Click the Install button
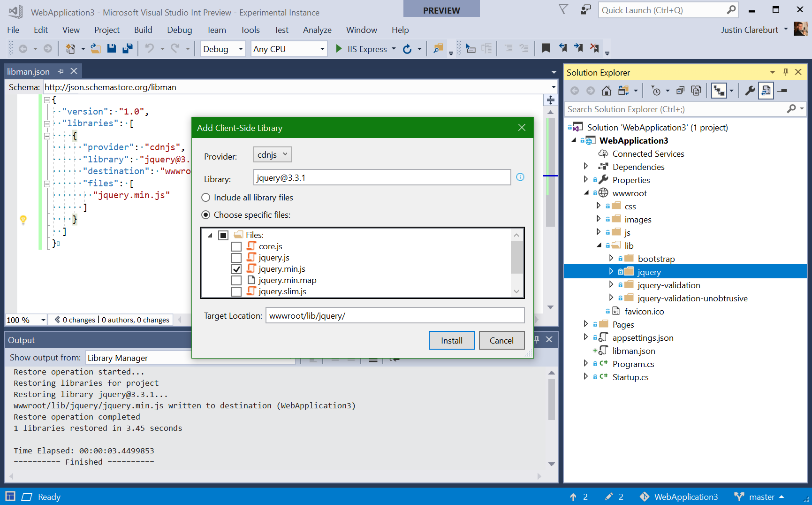The height and width of the screenshot is (505, 812). (451, 340)
